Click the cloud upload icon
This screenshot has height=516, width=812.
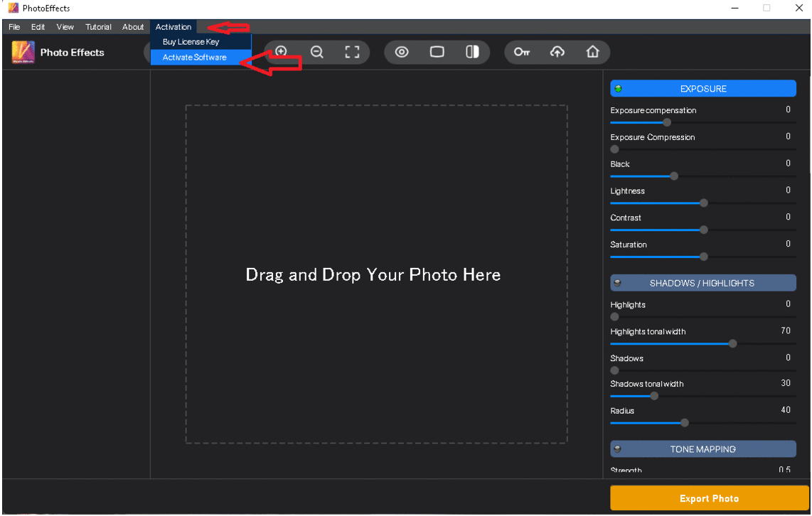(557, 52)
